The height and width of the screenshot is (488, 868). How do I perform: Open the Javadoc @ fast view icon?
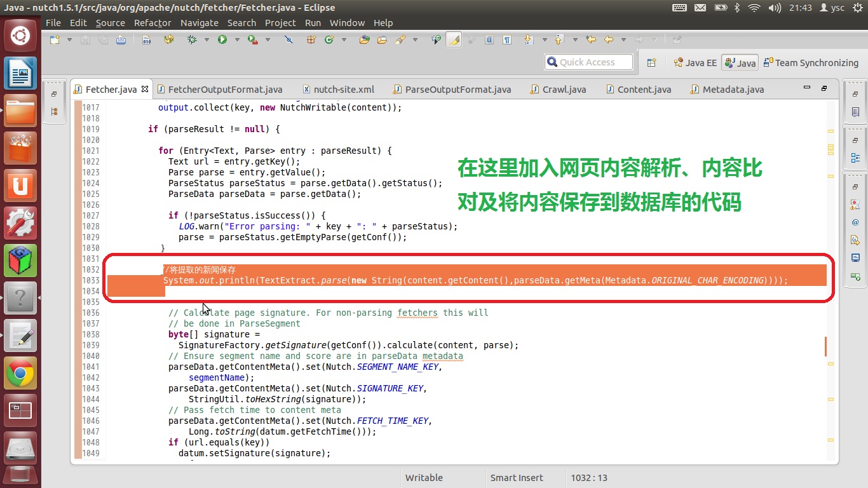(x=855, y=222)
